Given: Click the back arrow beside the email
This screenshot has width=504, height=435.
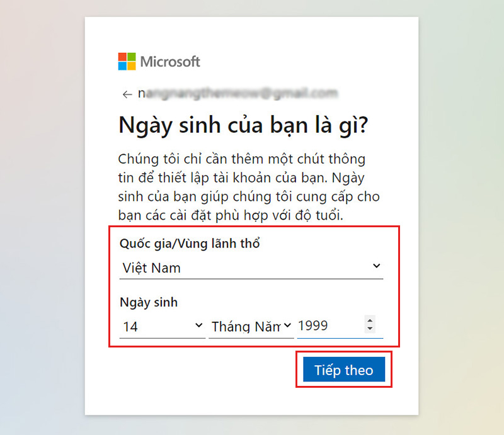Looking at the screenshot, I should click(x=127, y=94).
